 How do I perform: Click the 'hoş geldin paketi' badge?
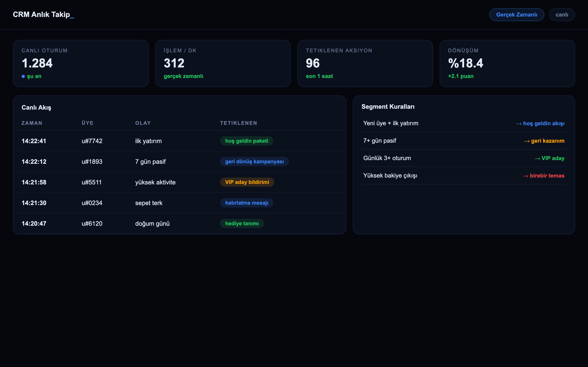tap(247, 141)
